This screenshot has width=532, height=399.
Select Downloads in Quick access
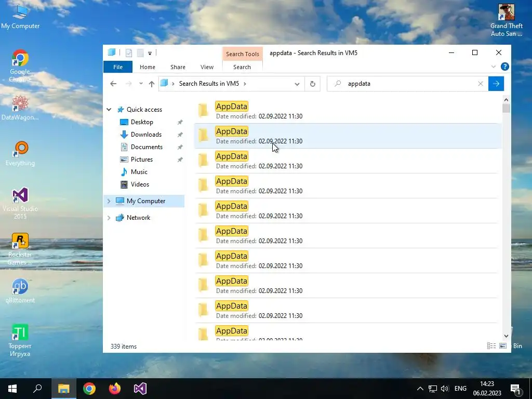point(146,135)
